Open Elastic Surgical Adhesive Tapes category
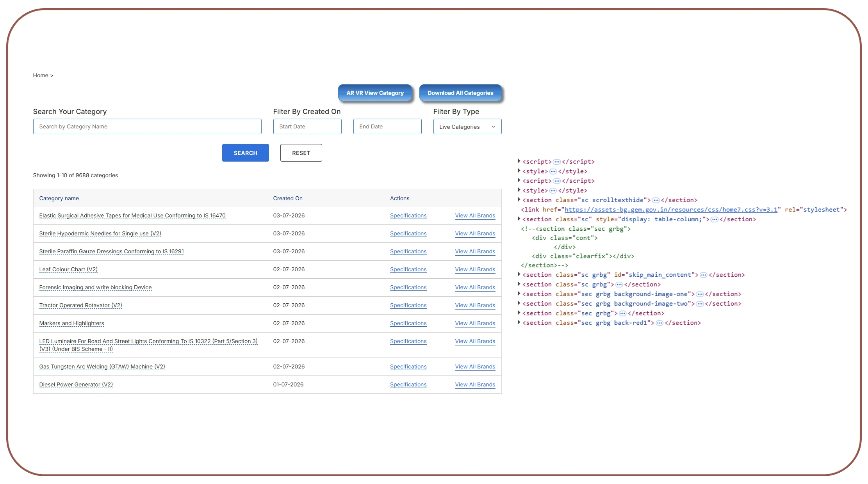Screen dimensions: 868x484 coord(132,215)
